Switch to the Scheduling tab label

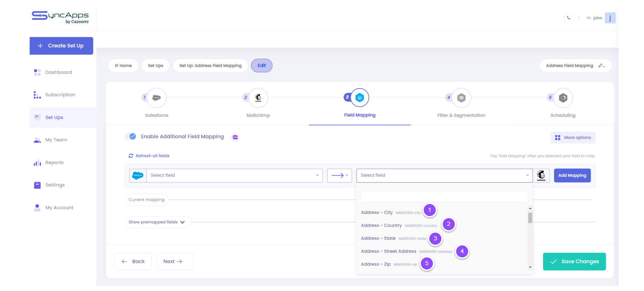563,115
